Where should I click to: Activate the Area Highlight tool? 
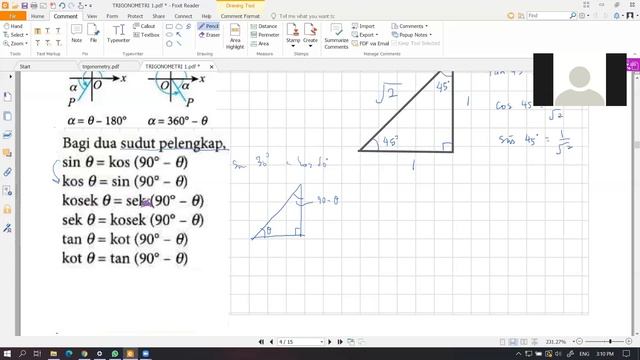click(x=235, y=36)
